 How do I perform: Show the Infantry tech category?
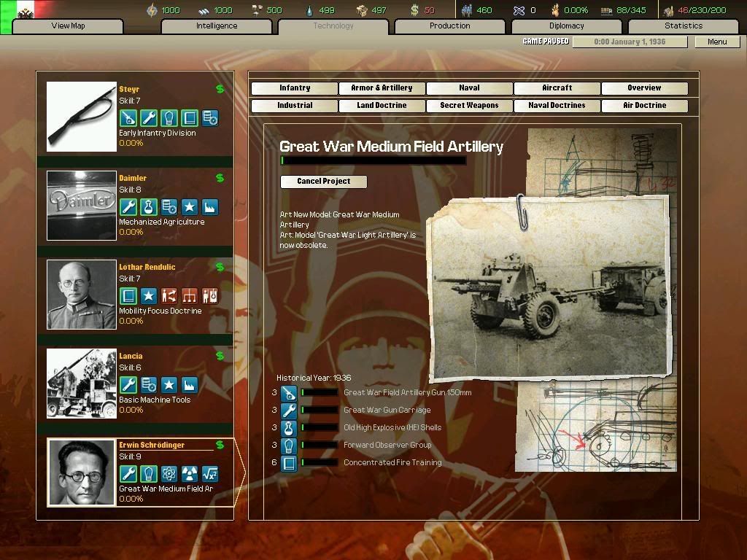pyautogui.click(x=295, y=88)
